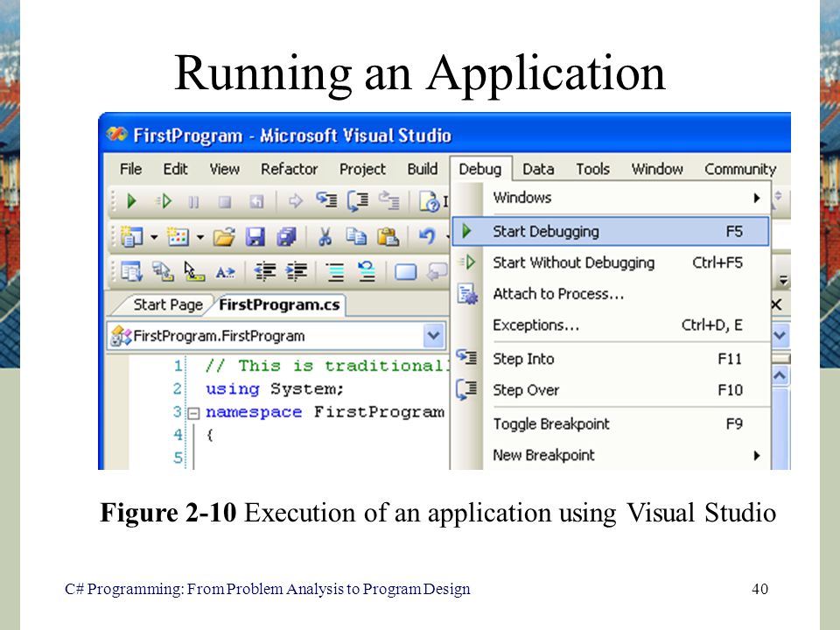The image size is (840, 630).
Task: Close the document using the X button
Action: (x=776, y=304)
